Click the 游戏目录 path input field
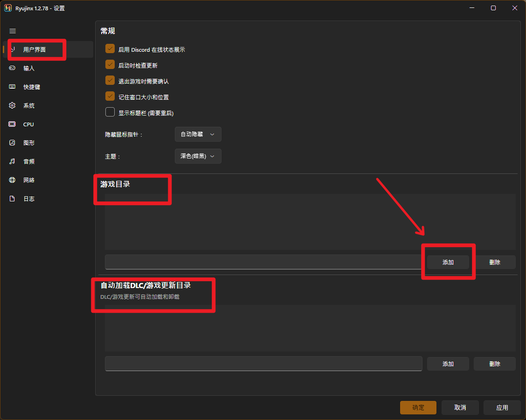Viewport: 526px width, 420px height. (x=263, y=262)
